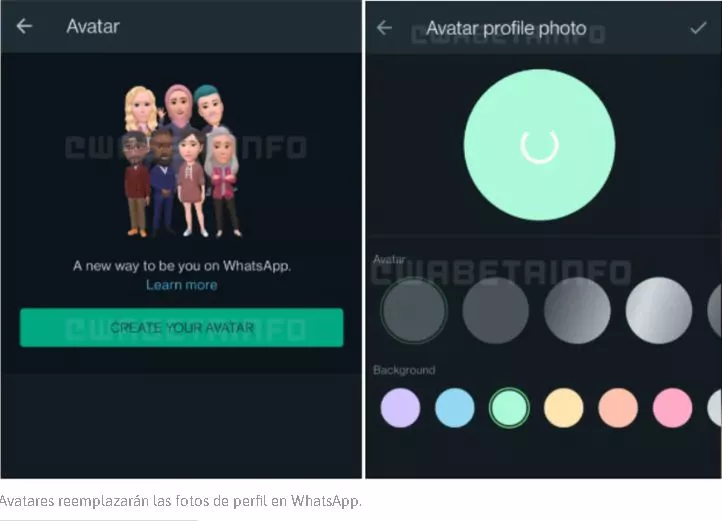Tap the Create Your Avatar button
This screenshot has width=722, height=521.
(181, 328)
